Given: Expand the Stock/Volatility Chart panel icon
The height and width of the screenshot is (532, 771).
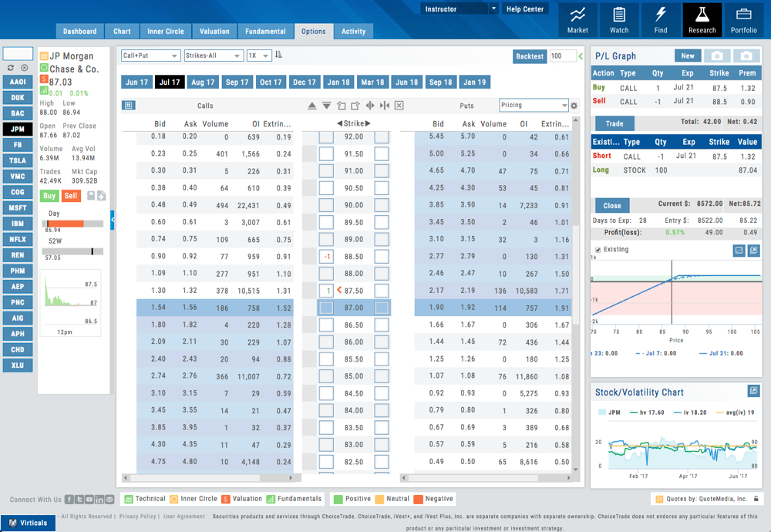Looking at the screenshot, I should 753,392.
